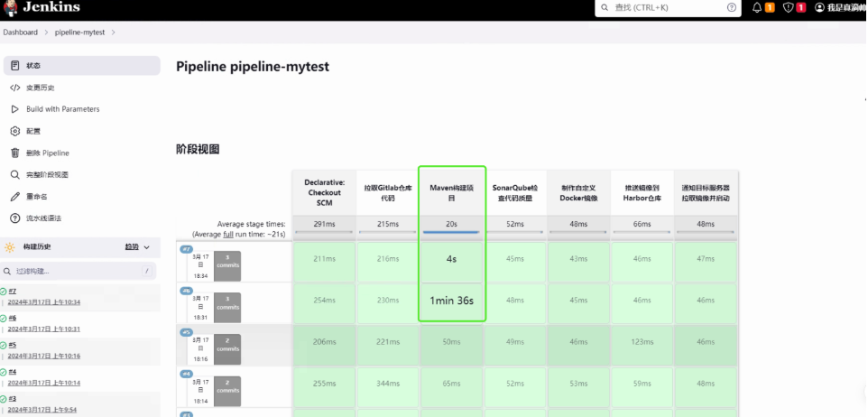
Task: Focus the 过滤构建 filter builds field
Action: pyautogui.click(x=78, y=271)
